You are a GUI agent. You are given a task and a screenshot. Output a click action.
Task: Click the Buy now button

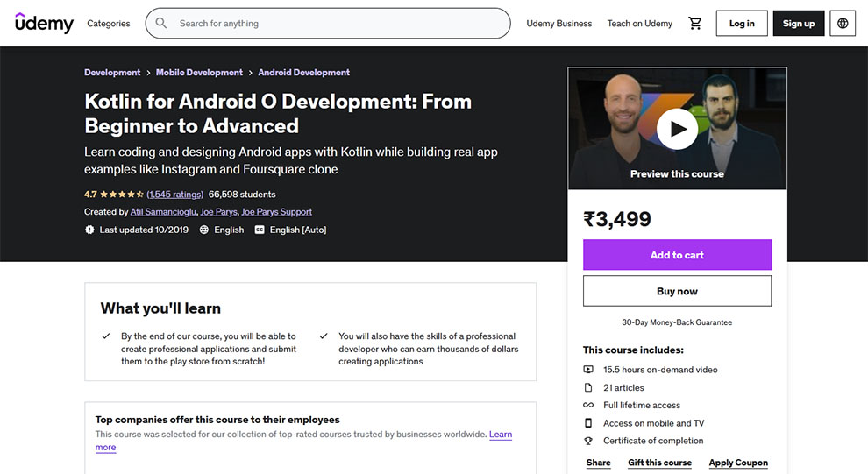click(677, 291)
